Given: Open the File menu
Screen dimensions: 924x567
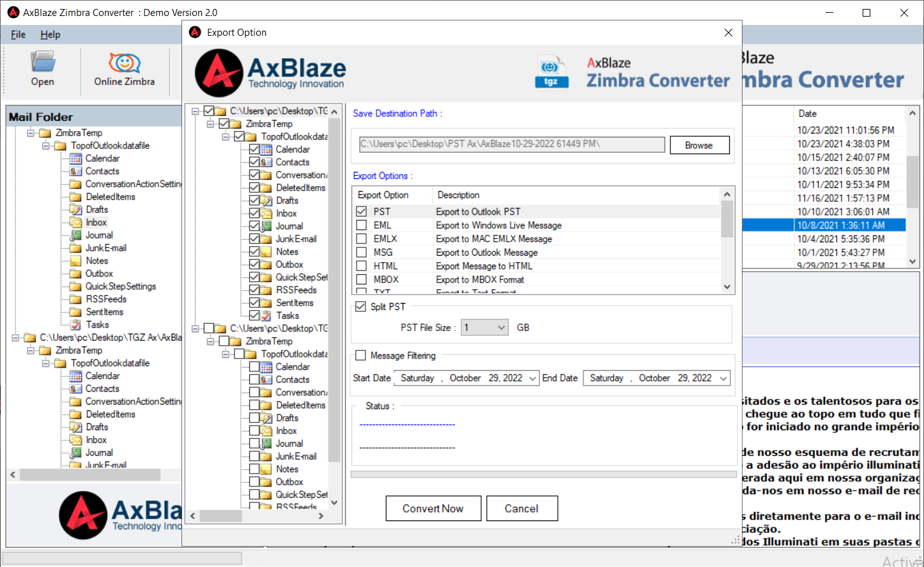Looking at the screenshot, I should click(x=18, y=35).
